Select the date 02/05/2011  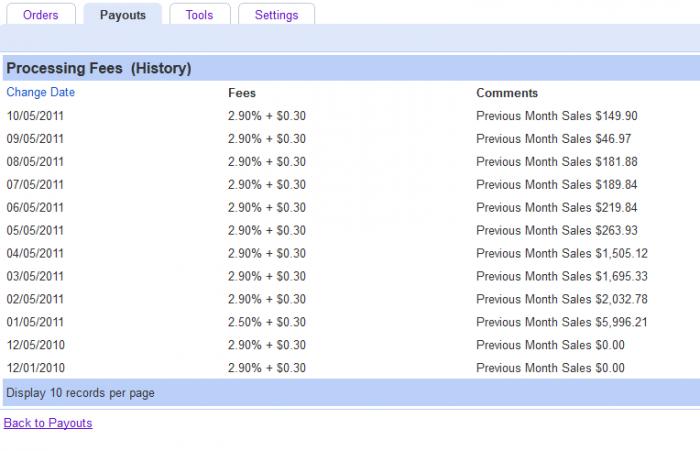(35, 299)
